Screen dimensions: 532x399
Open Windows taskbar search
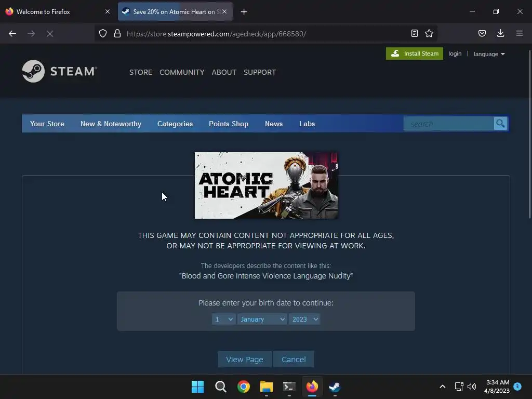tap(221, 387)
